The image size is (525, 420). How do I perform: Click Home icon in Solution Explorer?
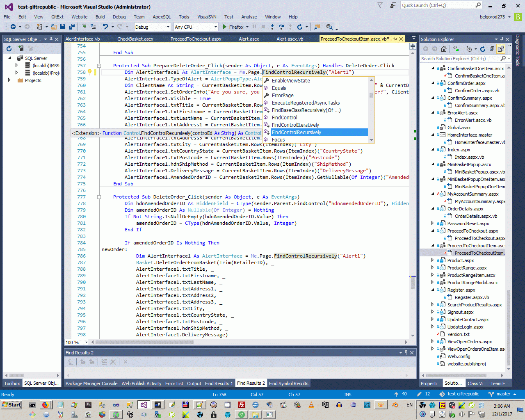pos(444,49)
